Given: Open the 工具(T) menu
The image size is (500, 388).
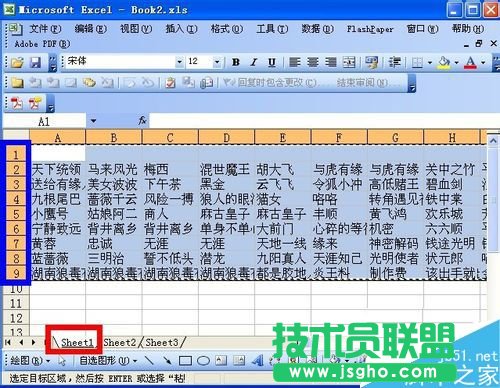Looking at the screenshot, I should [x=272, y=29].
